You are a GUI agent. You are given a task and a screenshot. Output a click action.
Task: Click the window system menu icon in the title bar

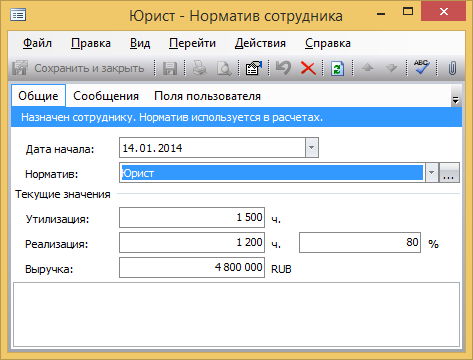(18, 15)
